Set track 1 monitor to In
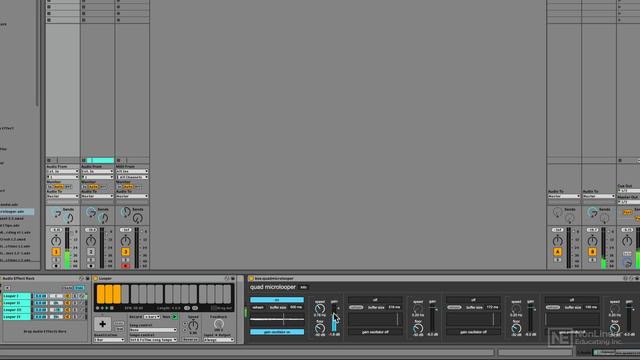Screen dimensions: 640x360 [x=50, y=187]
